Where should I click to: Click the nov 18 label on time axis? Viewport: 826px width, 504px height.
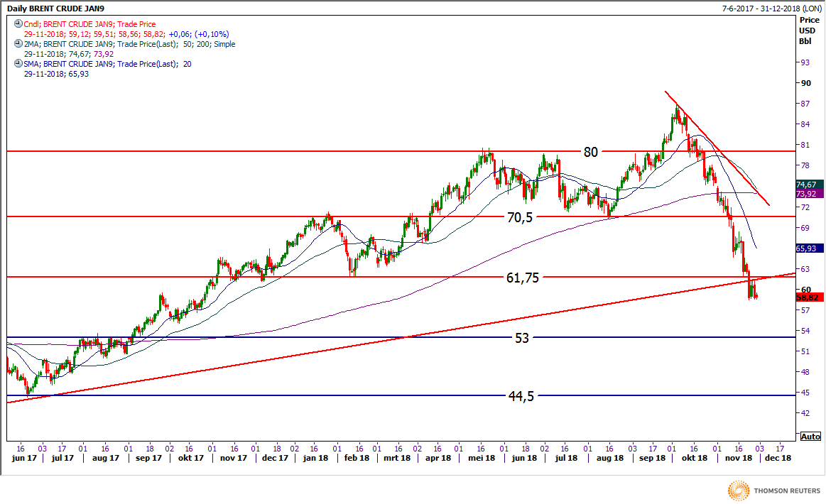pos(739,459)
